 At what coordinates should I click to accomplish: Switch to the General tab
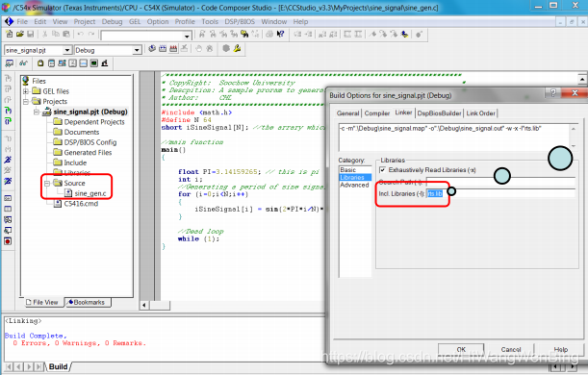347,113
